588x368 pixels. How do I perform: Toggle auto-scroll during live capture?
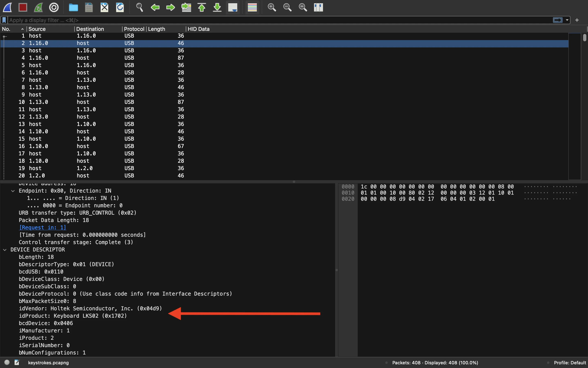(233, 7)
